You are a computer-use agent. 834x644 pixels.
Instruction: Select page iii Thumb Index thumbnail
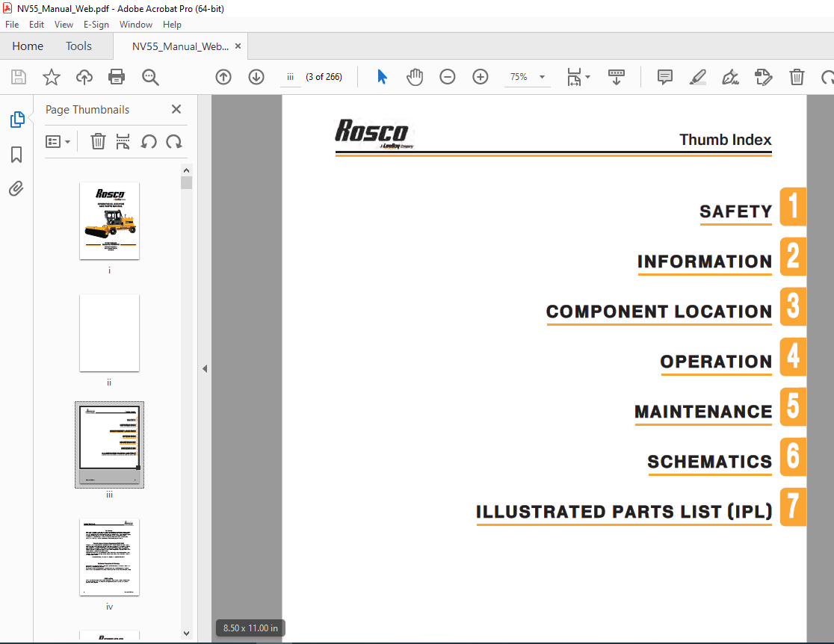pos(110,445)
